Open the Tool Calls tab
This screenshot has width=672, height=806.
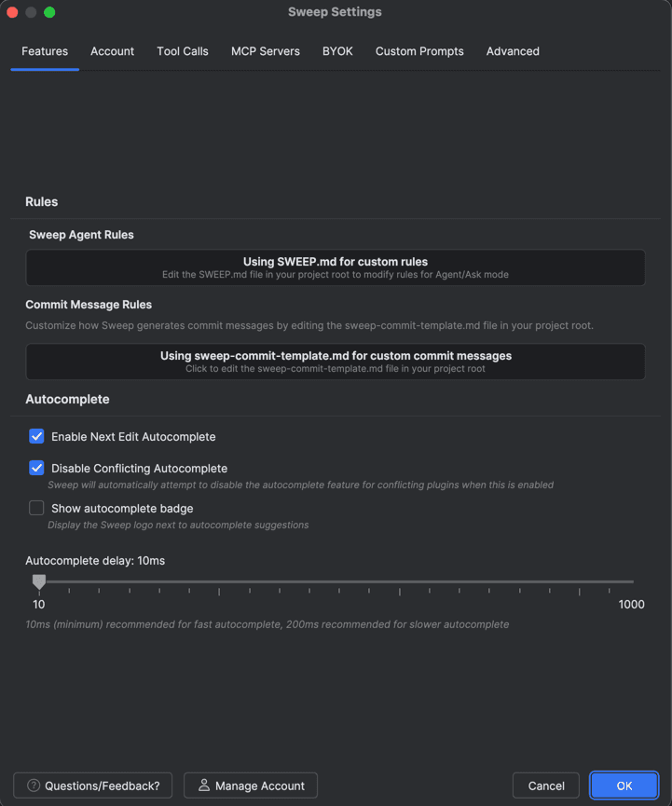click(x=182, y=51)
